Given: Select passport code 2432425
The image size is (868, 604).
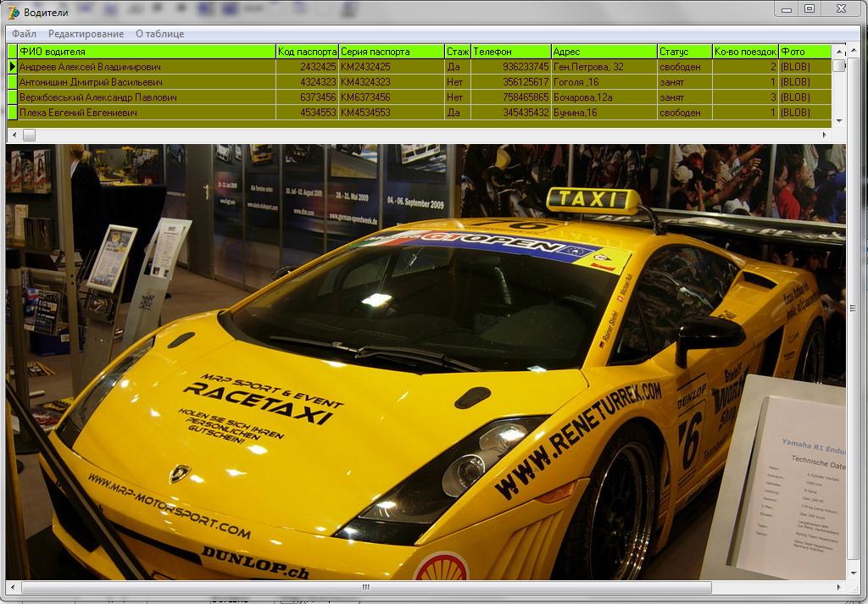Looking at the screenshot, I should 307,66.
